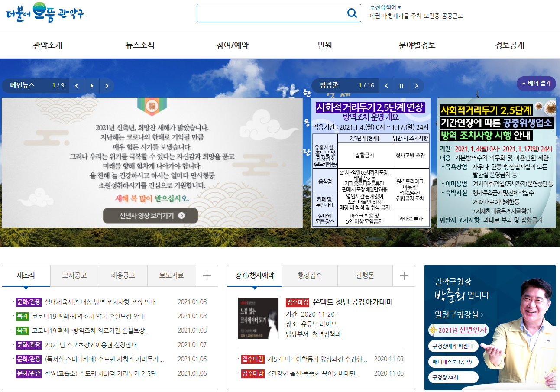Image resolution: width=560 pixels, height=392 pixels.
Task: Click recommended keyword 여권
Action: (x=375, y=16)
